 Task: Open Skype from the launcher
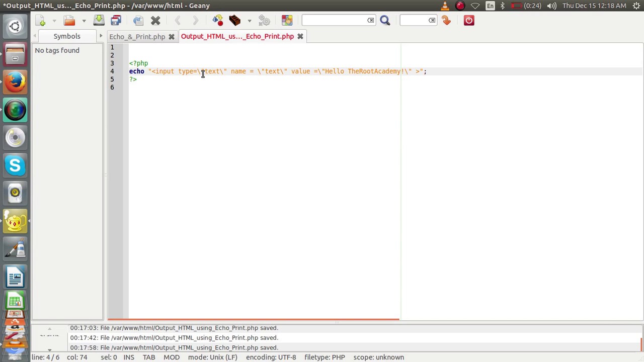(x=15, y=165)
